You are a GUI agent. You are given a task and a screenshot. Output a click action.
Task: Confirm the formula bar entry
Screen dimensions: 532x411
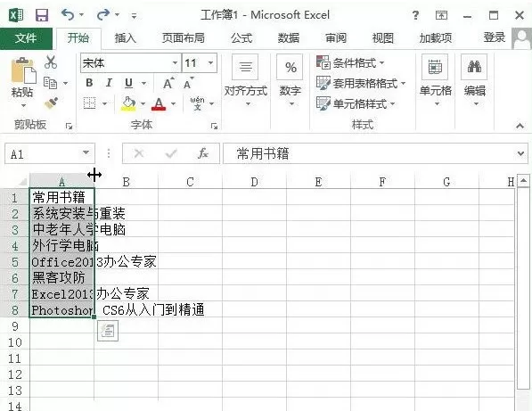pos(171,154)
